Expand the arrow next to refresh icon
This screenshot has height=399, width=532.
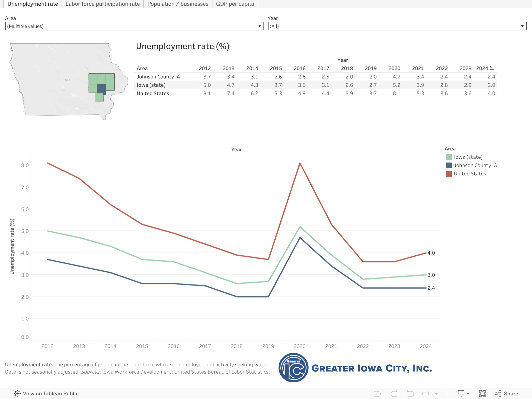pos(436,394)
